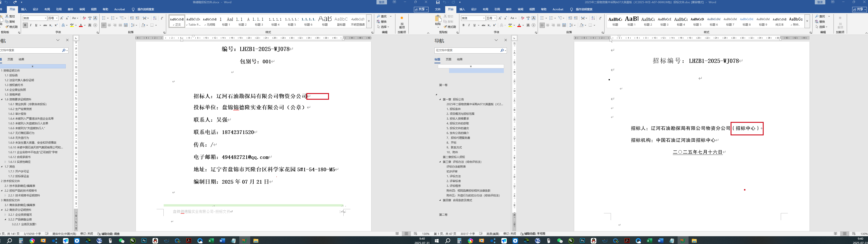
Task: Open font dialog launcher in left window
Action: pyautogui.click(x=98, y=33)
